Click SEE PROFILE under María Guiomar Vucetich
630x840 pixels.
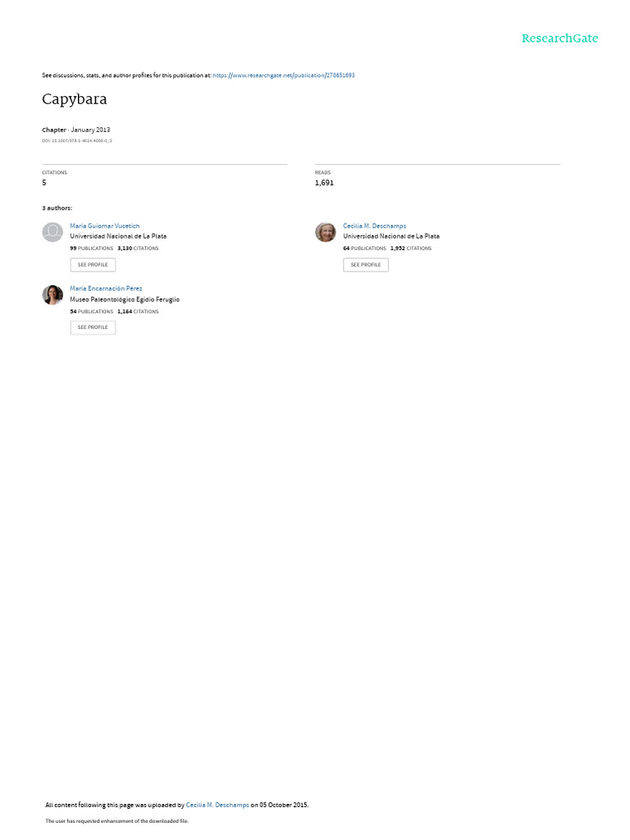pos(93,265)
